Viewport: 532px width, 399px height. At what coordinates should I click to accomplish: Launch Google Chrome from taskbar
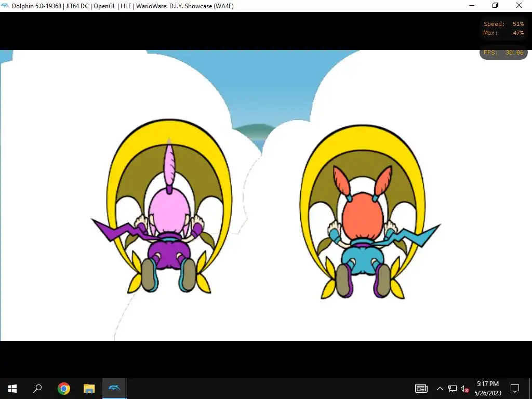pos(63,389)
